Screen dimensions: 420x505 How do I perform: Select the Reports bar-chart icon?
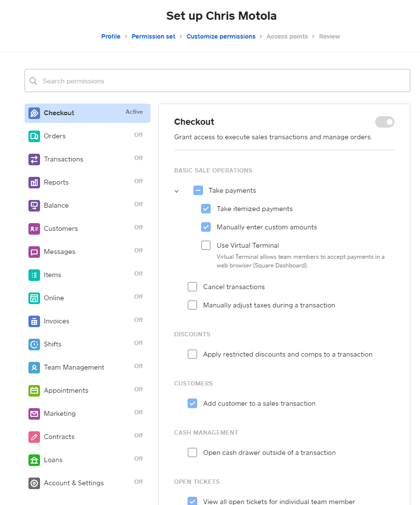34,182
